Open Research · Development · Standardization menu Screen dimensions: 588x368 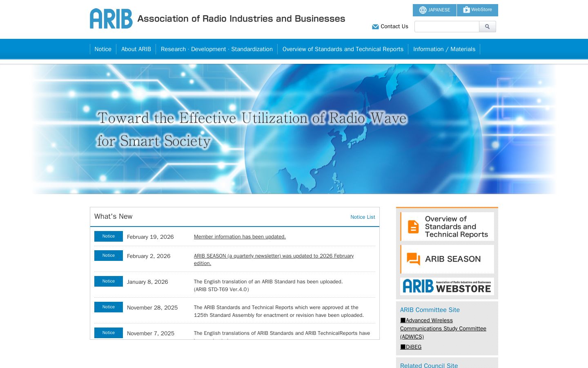coord(217,49)
